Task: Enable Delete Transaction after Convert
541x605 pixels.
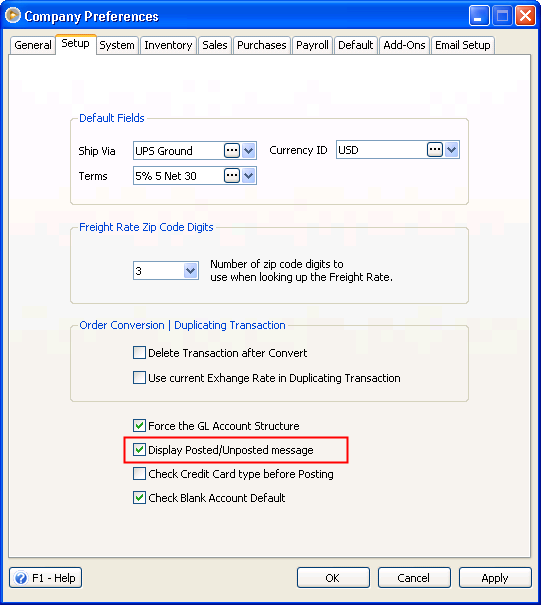Action: pyautogui.click(x=139, y=353)
